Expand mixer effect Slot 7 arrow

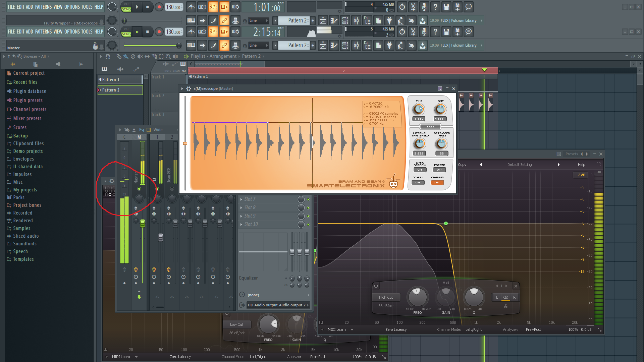pyautogui.click(x=241, y=199)
